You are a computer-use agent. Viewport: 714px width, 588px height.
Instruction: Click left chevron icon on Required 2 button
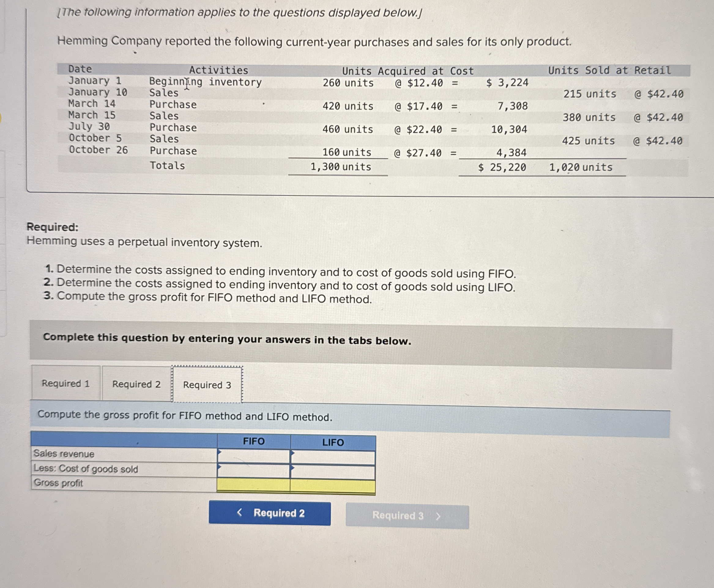pos(240,512)
